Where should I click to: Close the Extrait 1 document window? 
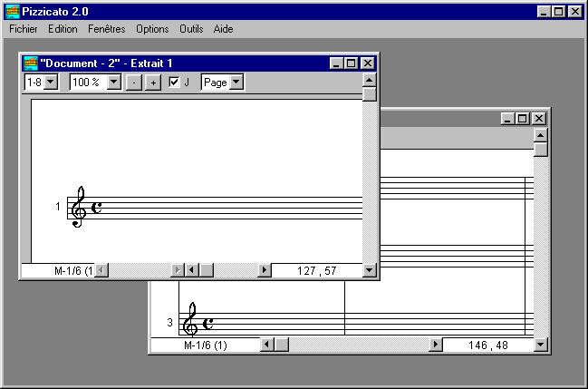pyautogui.click(x=368, y=63)
